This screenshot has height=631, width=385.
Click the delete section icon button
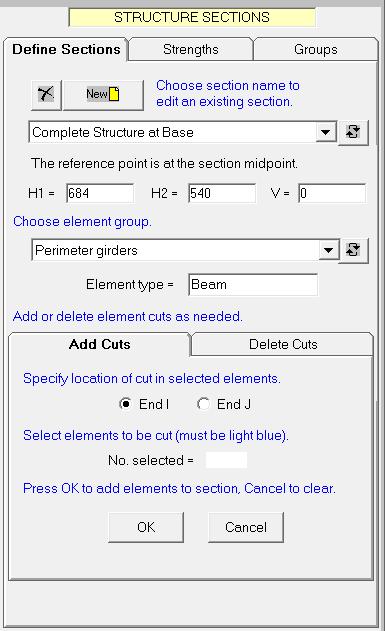coord(46,95)
